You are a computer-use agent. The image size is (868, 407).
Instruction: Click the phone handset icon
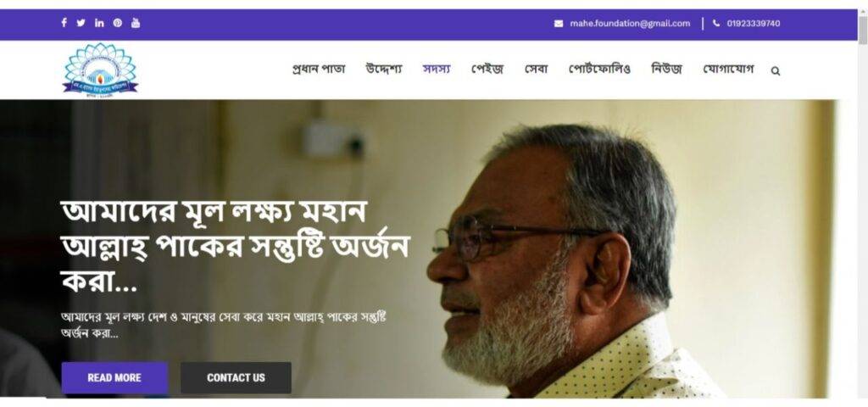point(716,23)
